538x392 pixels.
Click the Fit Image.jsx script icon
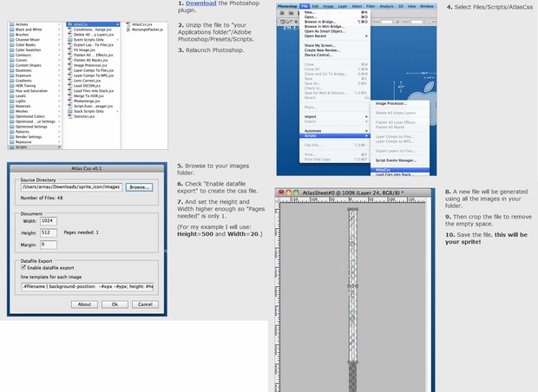pos(70,50)
